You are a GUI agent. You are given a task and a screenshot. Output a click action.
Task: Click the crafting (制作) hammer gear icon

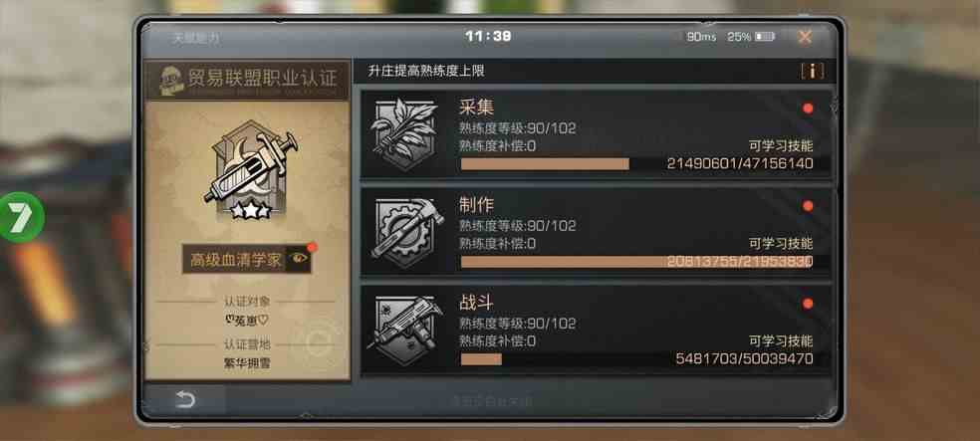406,232
